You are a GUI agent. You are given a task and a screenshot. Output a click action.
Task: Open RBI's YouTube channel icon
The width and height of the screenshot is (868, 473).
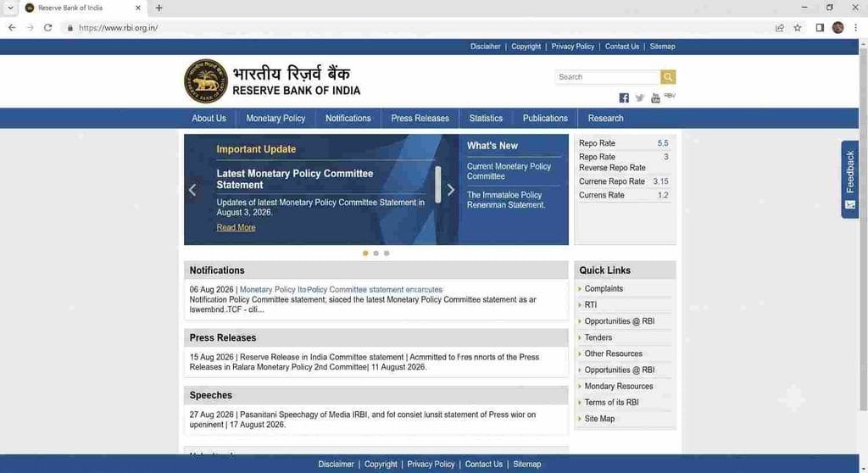pos(655,98)
